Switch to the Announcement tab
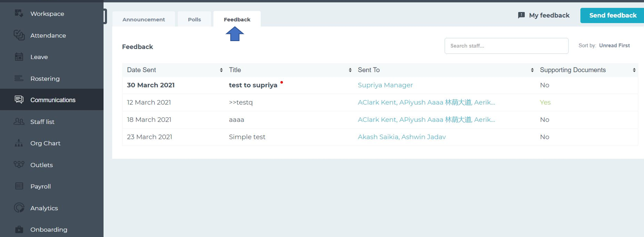This screenshot has height=237, width=644. tap(144, 19)
